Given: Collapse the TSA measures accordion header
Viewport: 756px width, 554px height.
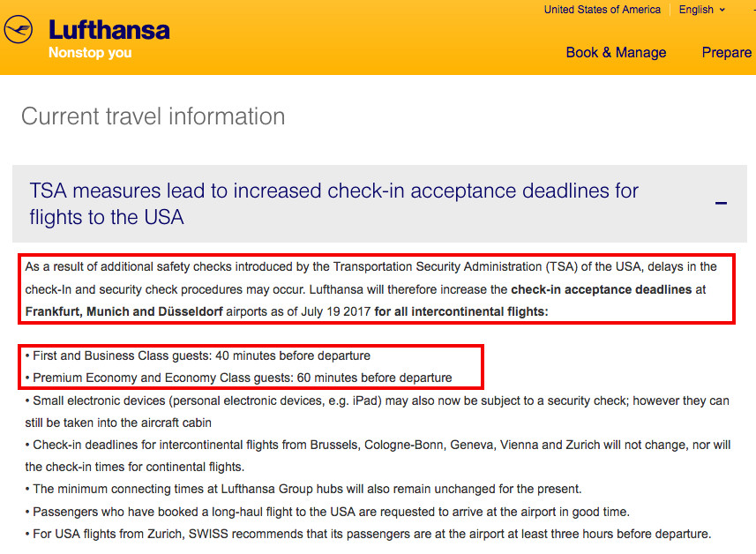Looking at the screenshot, I should pyautogui.click(x=379, y=204).
